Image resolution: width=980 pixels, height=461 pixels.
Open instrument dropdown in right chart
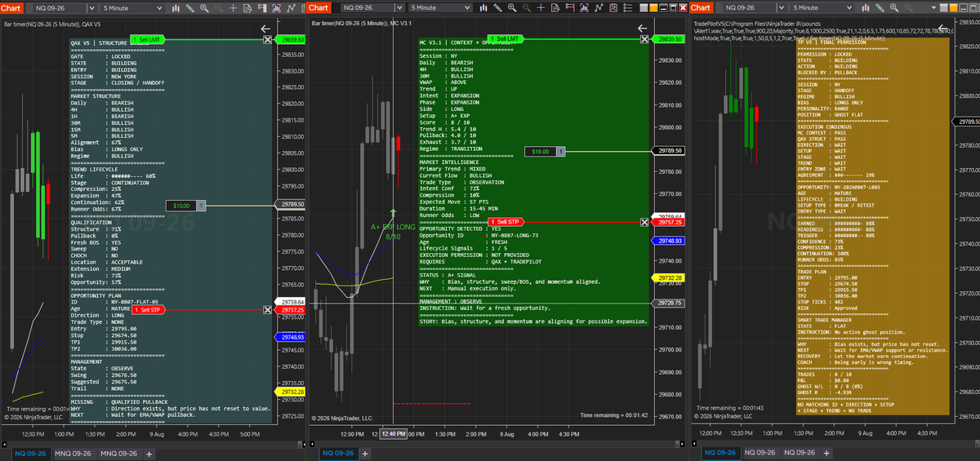781,7
